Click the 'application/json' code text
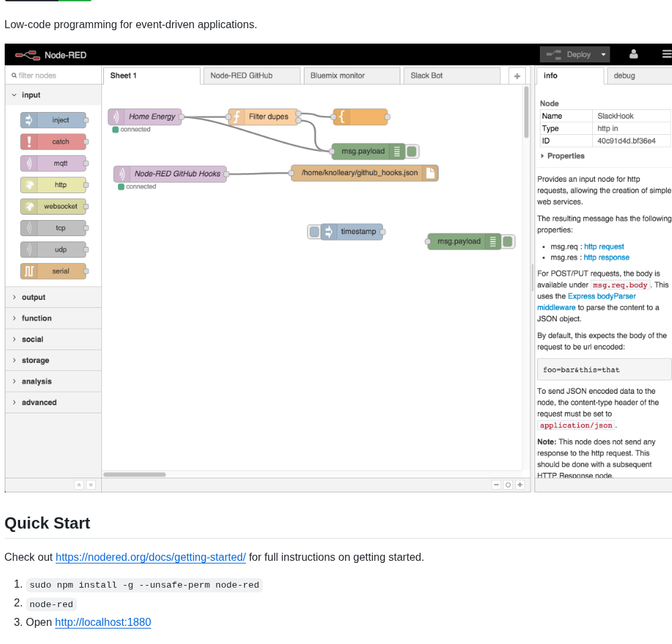Viewport: 672px width, 644px height. 576,425
